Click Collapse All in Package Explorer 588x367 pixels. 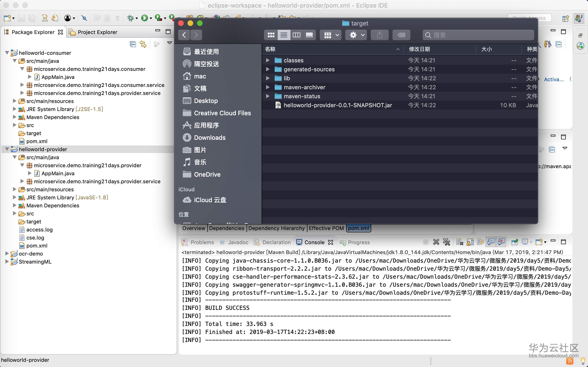point(133,44)
